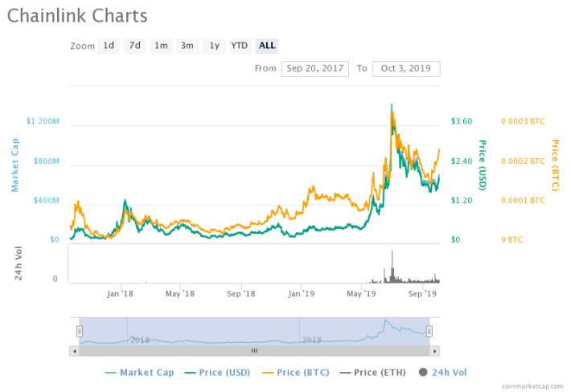Click the $1 200M market cap axis label

coord(43,121)
